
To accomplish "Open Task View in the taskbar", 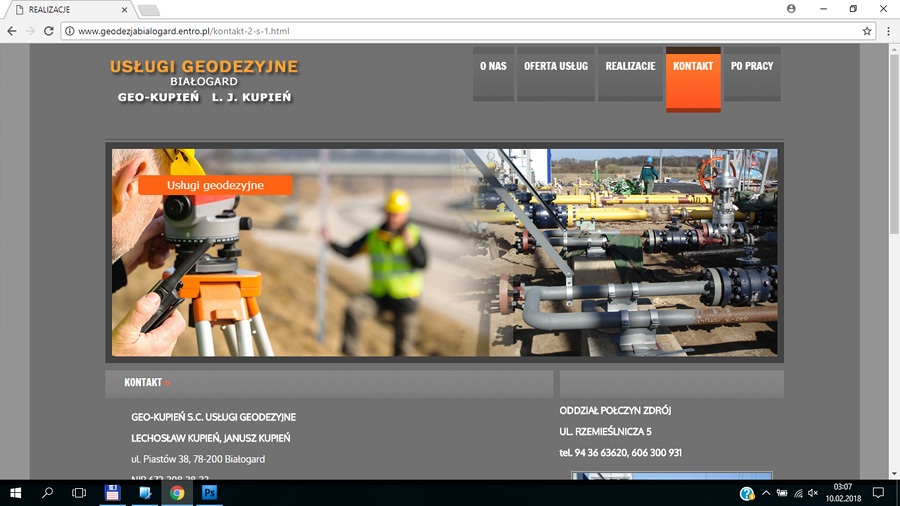I will [79, 493].
